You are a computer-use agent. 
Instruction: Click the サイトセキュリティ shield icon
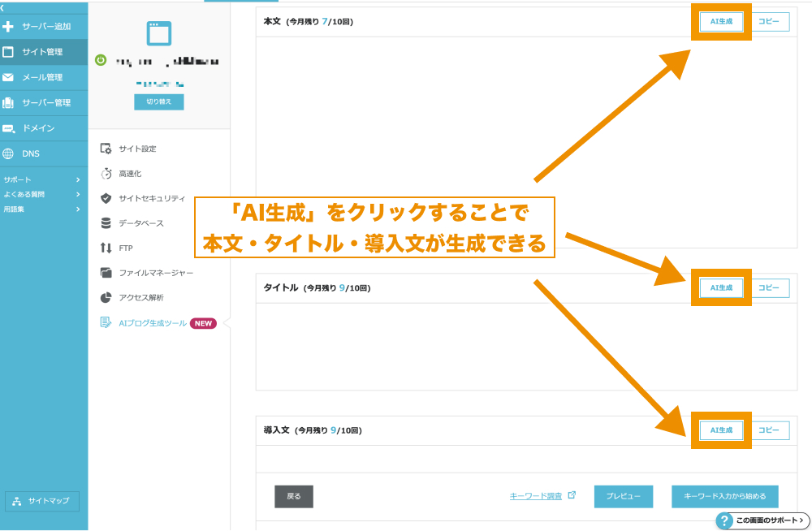(x=106, y=198)
